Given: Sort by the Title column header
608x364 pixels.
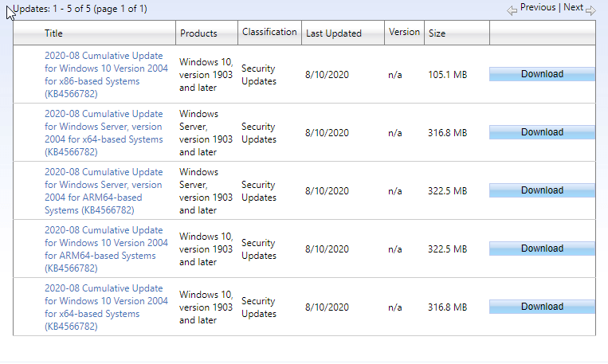Looking at the screenshot, I should (x=54, y=33).
